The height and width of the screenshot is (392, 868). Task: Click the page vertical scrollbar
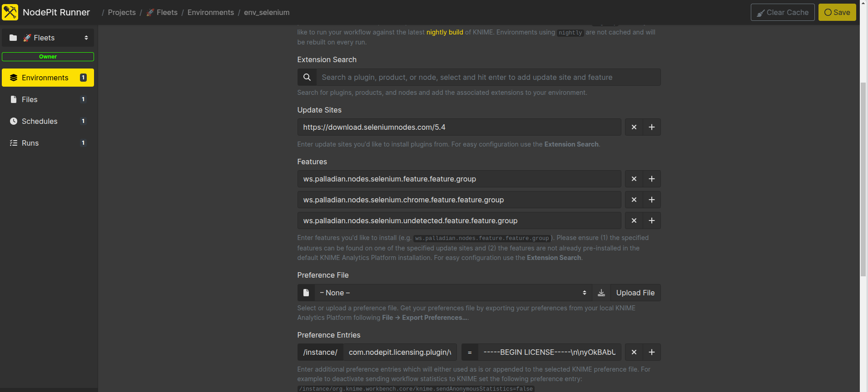click(x=863, y=179)
